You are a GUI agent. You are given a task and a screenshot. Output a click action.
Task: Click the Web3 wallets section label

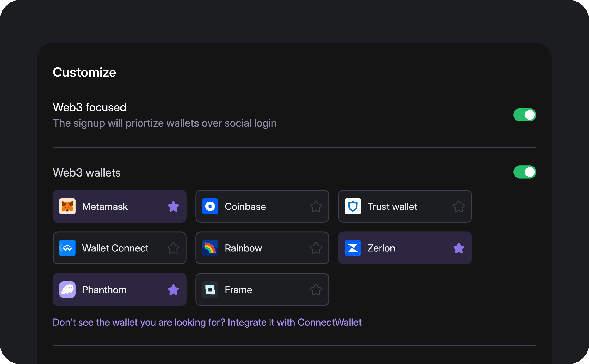(87, 173)
